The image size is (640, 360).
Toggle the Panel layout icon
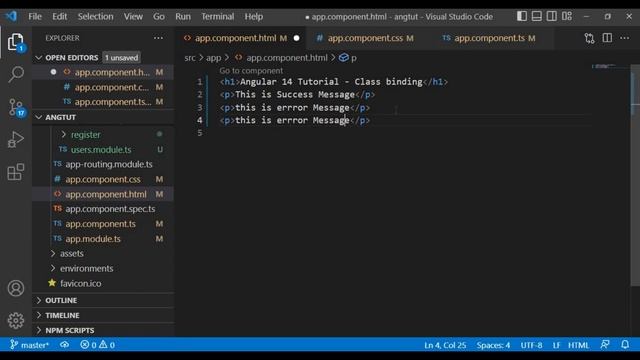[x=537, y=16]
